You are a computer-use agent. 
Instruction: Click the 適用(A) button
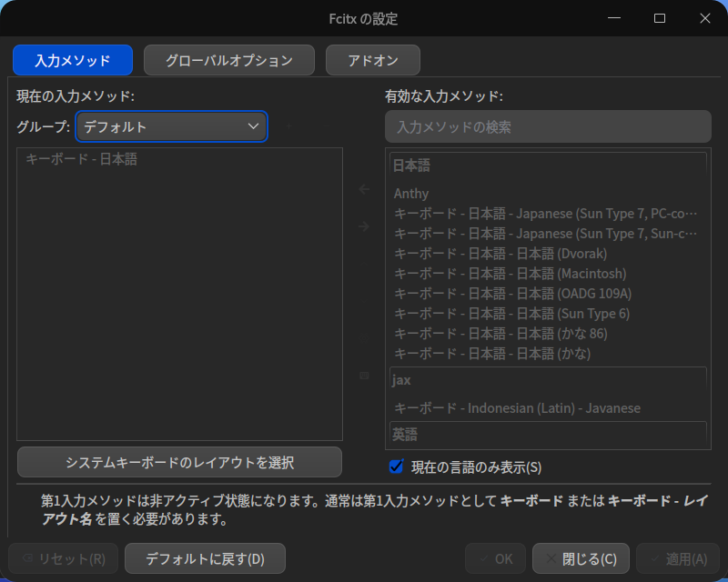tap(678, 558)
